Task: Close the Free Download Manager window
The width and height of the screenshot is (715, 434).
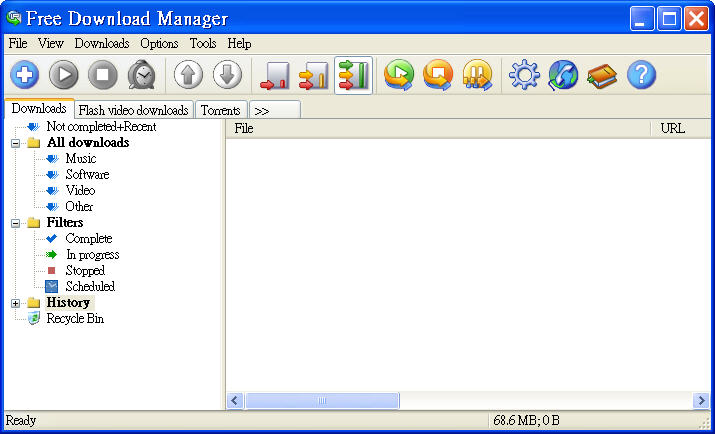Action: [696, 19]
